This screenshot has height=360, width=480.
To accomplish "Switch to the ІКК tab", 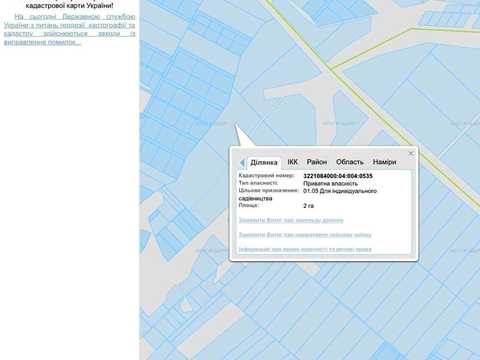I will (293, 162).
